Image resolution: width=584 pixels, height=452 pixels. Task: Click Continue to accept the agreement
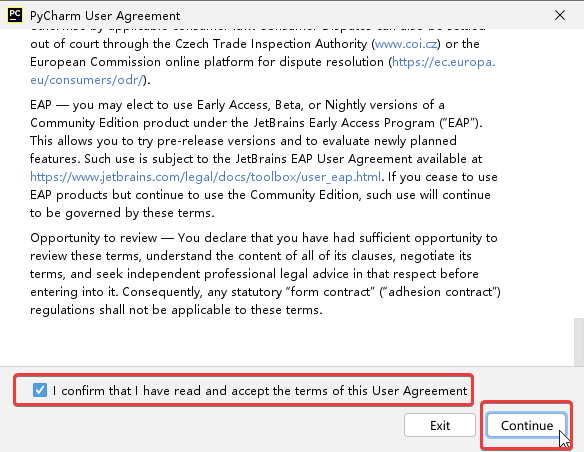tap(526, 425)
